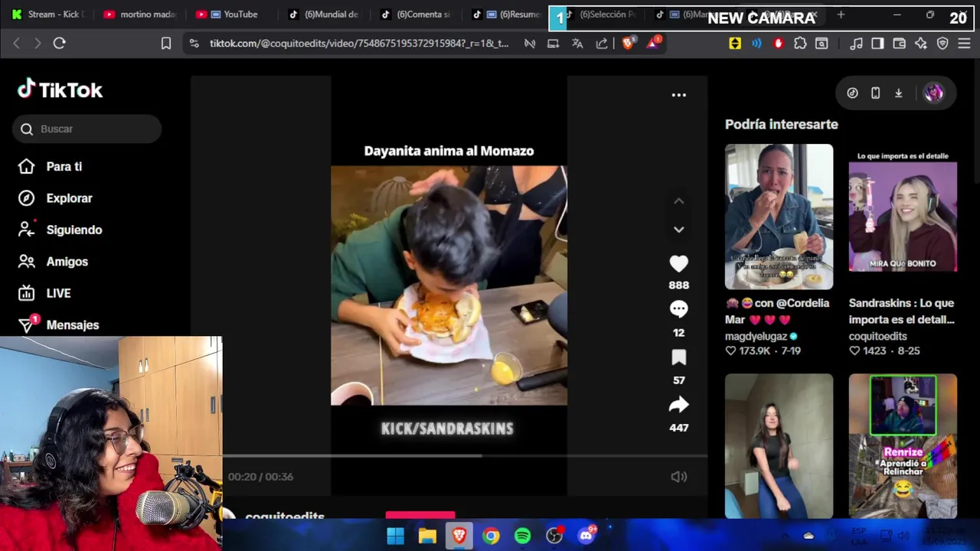Open the Brave Shields lion icon

tap(628, 44)
